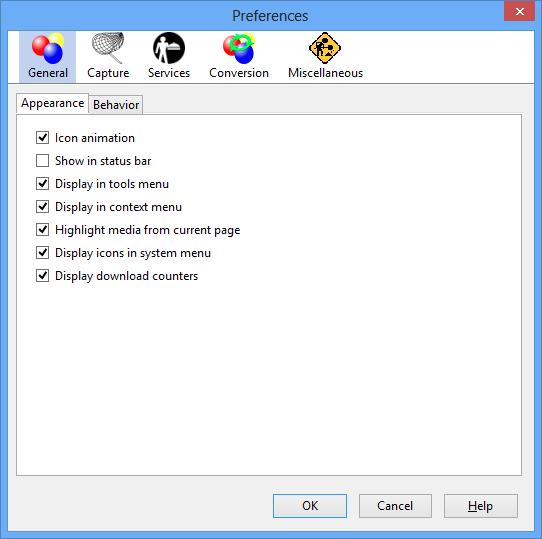Open Help for preferences
Viewport: 542px width, 539px height.
[480, 506]
